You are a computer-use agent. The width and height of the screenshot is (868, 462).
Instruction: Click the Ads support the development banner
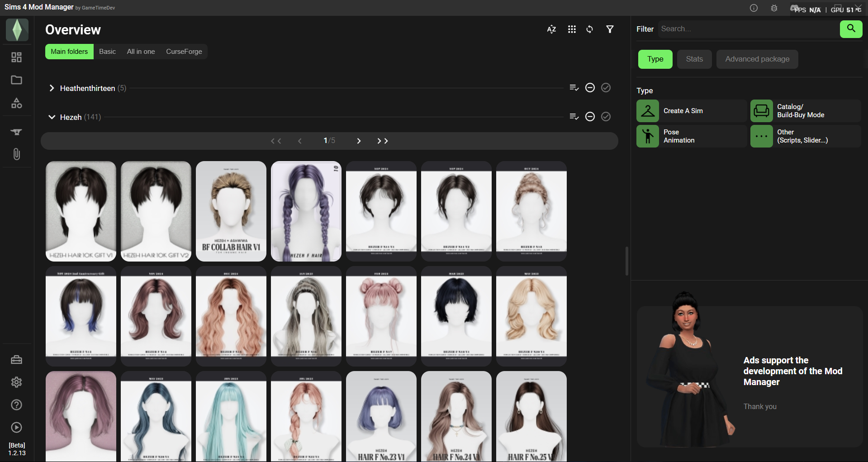pyautogui.click(x=749, y=376)
